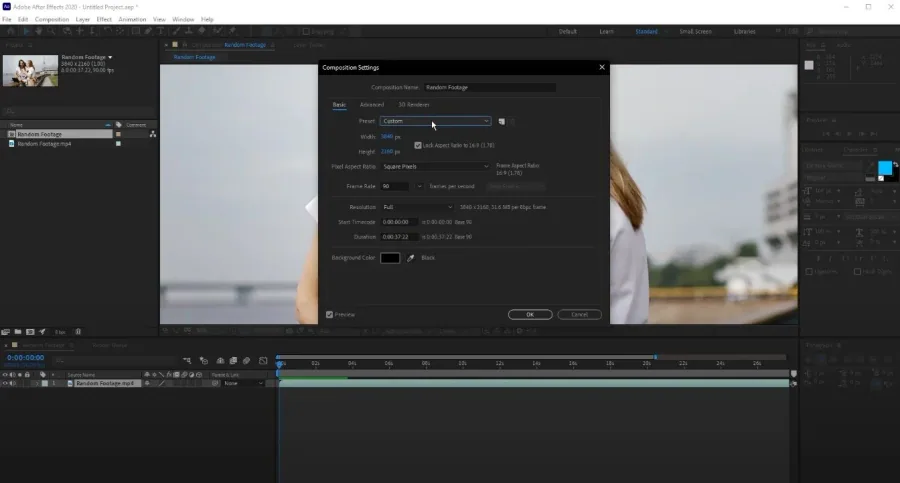The height and width of the screenshot is (483, 900).
Task: Click the Home icon in toolbar
Action: click(10, 31)
